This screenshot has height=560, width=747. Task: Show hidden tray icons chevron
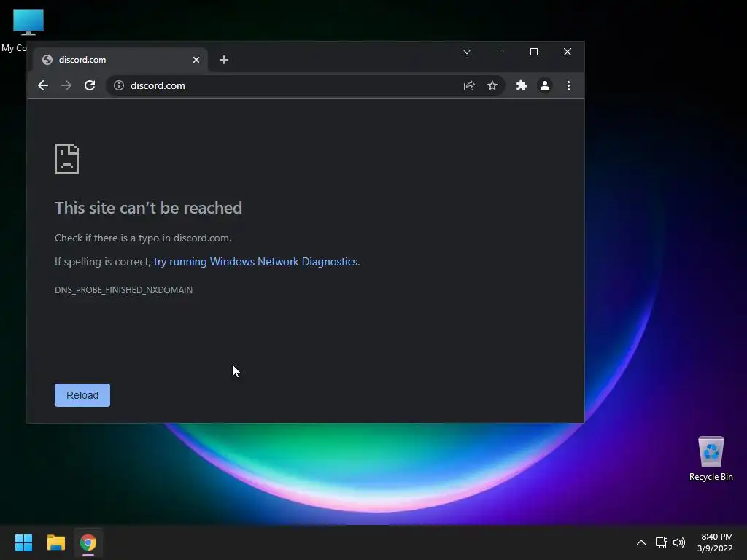(641, 542)
